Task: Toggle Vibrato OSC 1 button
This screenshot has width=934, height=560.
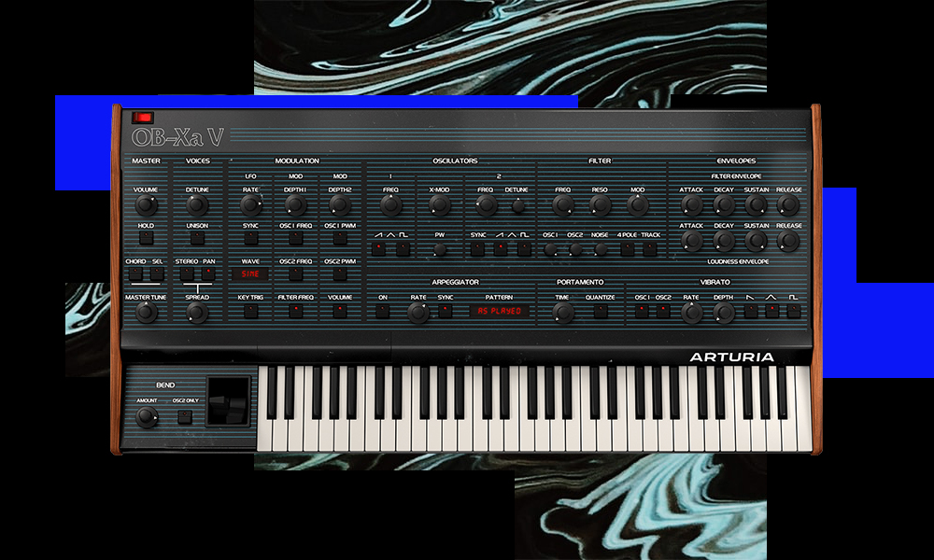Action: (642, 311)
